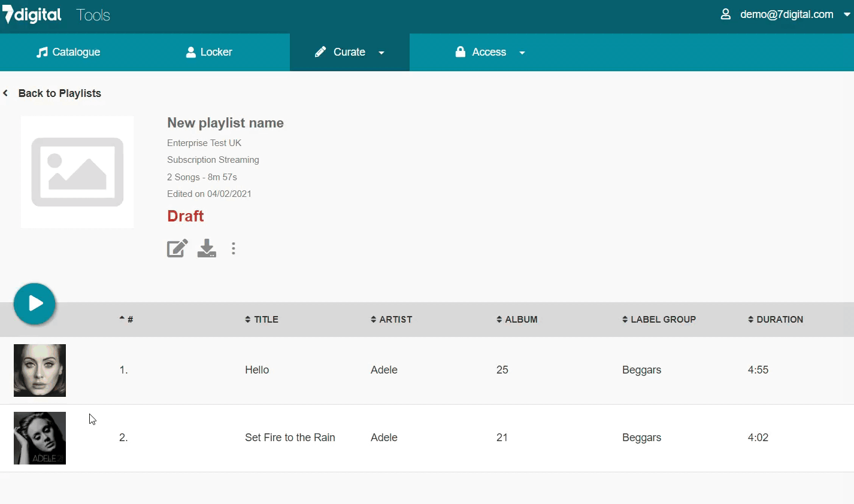Click Beggars label in the Hello row
Viewport: 854px width, 504px height.
point(641,370)
